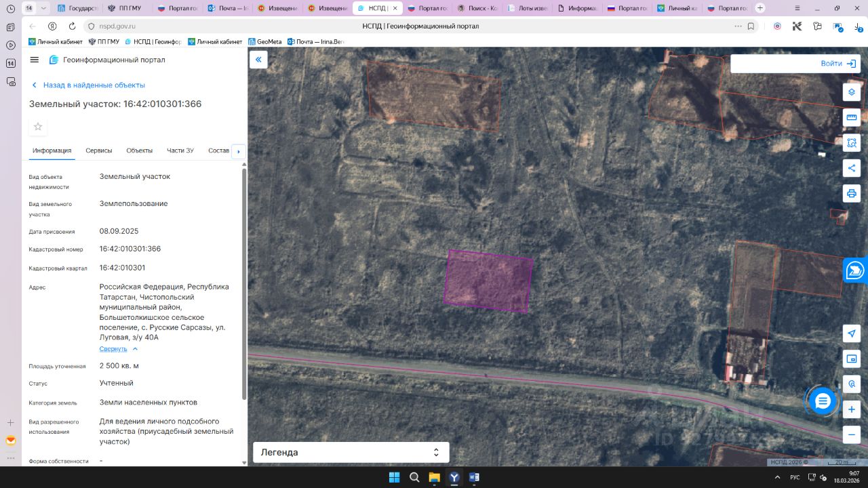Show more tabs with the arrow button
This screenshot has height=488, width=868.
pos(238,151)
